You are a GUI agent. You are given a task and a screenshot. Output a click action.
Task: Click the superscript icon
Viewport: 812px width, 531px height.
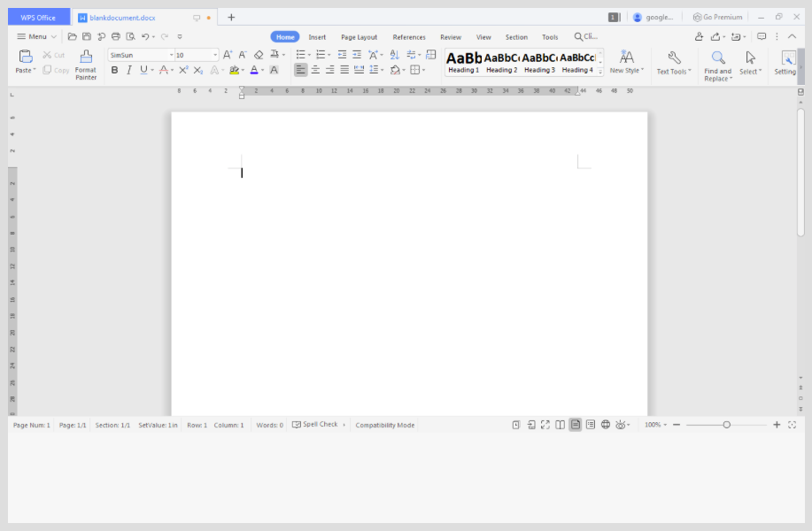183,70
